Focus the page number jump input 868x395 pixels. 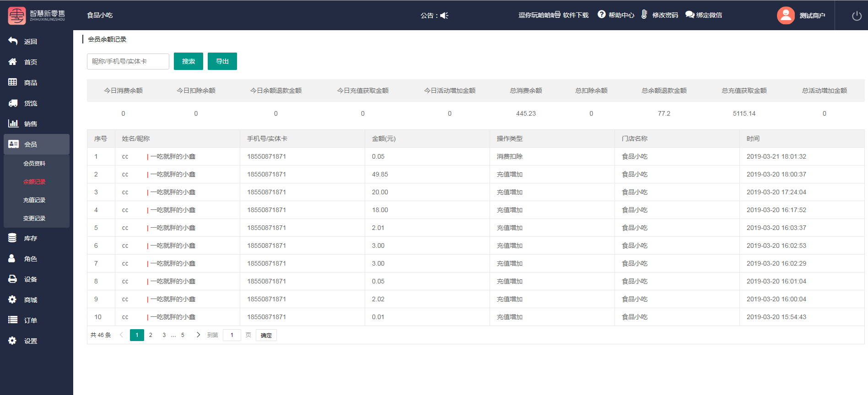(x=232, y=335)
